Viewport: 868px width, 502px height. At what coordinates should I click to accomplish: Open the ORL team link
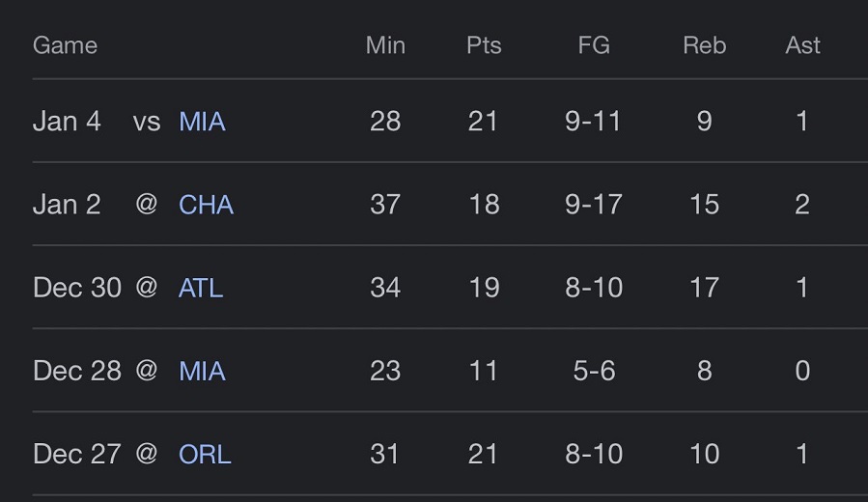pos(205,454)
